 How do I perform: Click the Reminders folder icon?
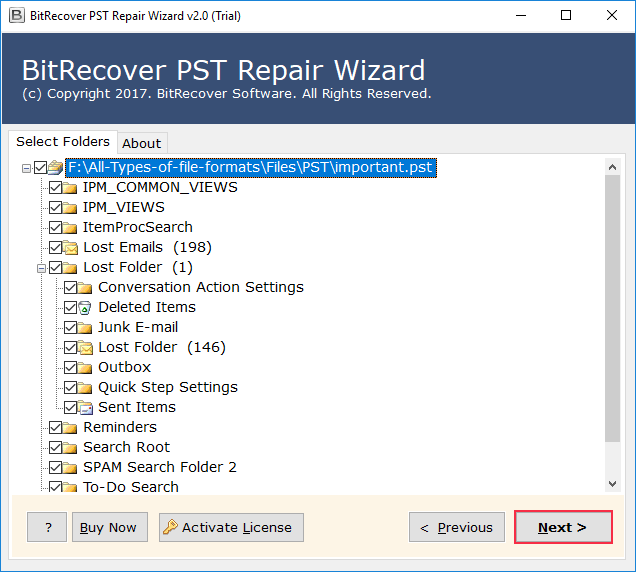[x=70, y=427]
